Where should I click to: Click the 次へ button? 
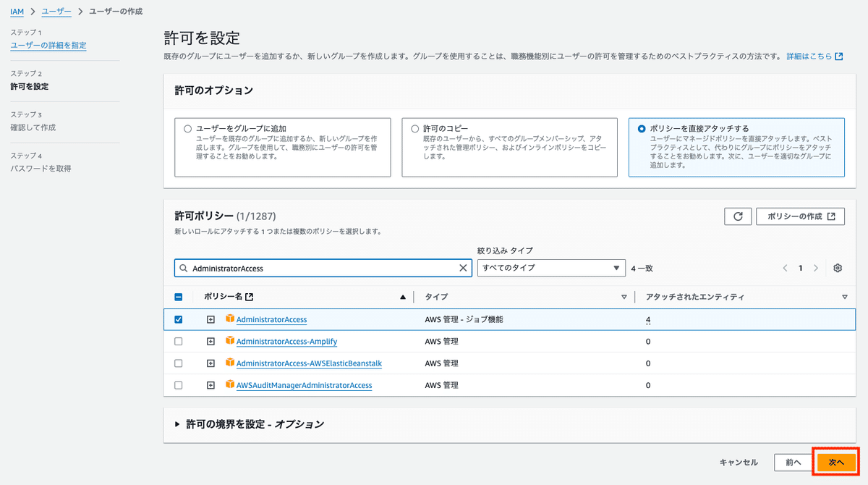click(836, 462)
